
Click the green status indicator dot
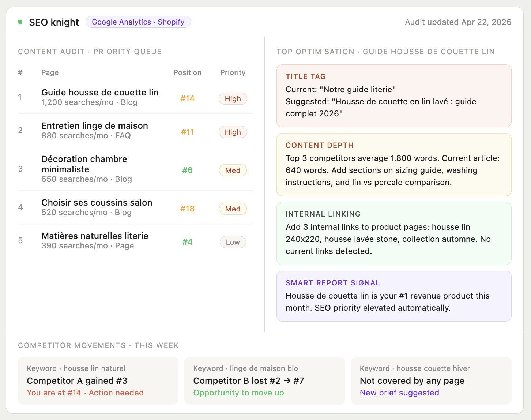[20, 22]
